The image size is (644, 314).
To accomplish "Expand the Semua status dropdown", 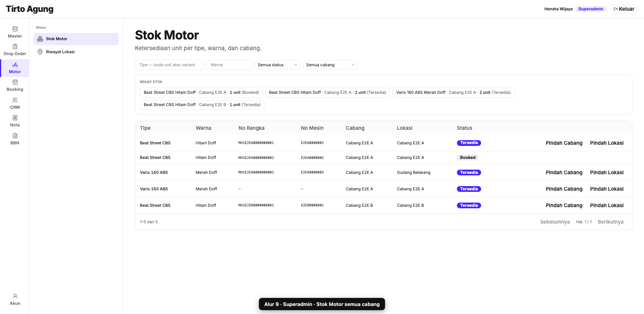I will pos(278,65).
